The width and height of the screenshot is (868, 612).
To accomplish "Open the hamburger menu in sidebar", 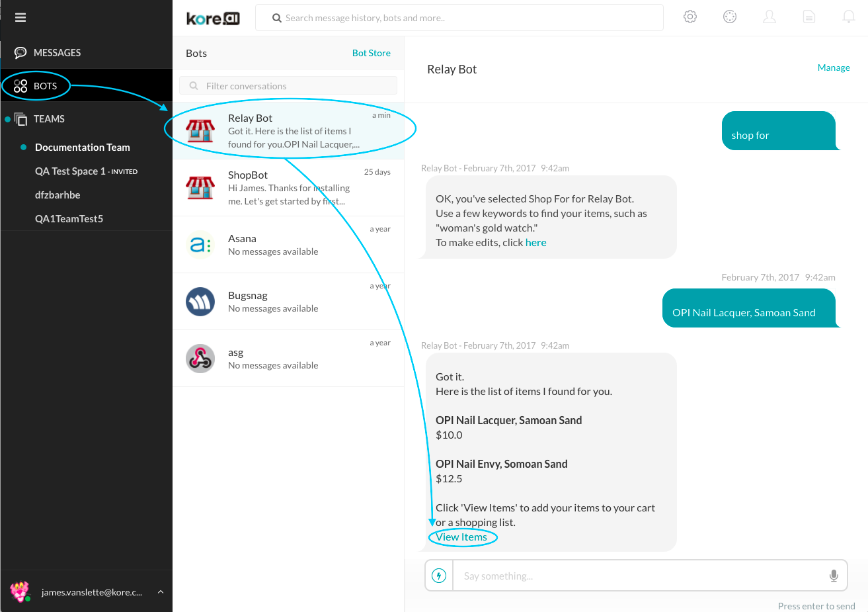I will (x=20, y=18).
